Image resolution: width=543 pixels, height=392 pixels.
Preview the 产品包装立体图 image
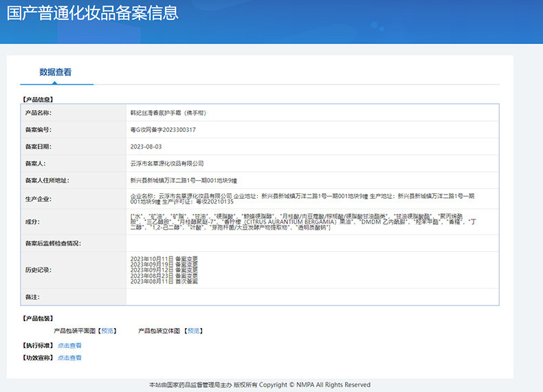[193, 331]
